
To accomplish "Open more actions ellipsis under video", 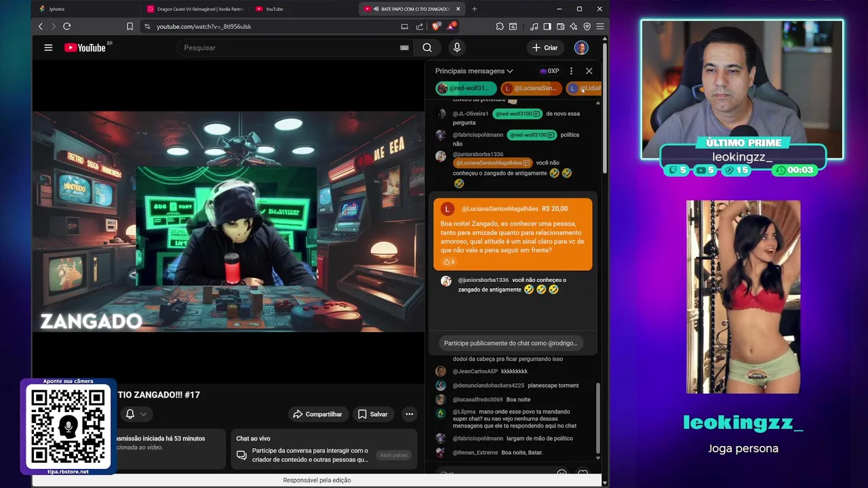I will point(409,414).
